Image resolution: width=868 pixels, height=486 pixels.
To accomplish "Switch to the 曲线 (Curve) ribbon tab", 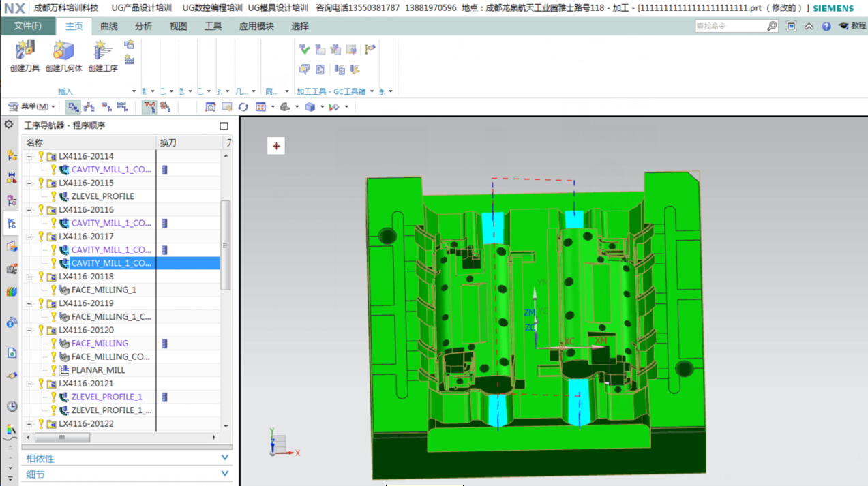I will click(108, 27).
